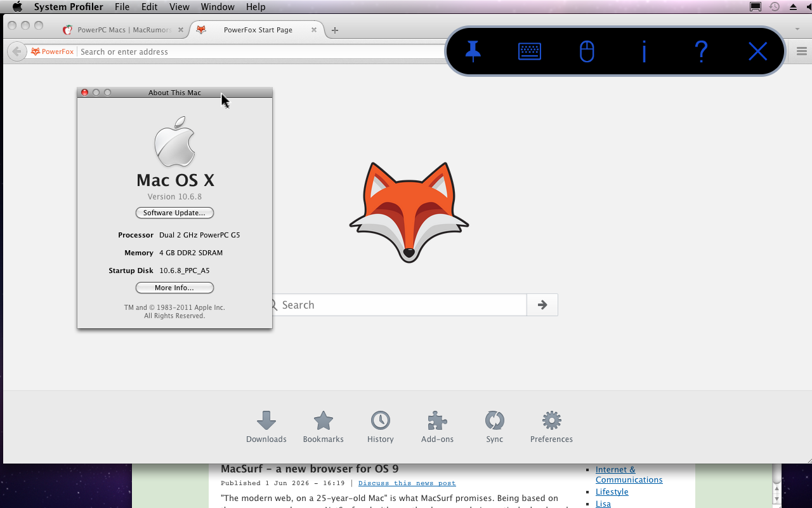This screenshot has height=508, width=812.
Task: Open the File menu
Action: [x=122, y=7]
